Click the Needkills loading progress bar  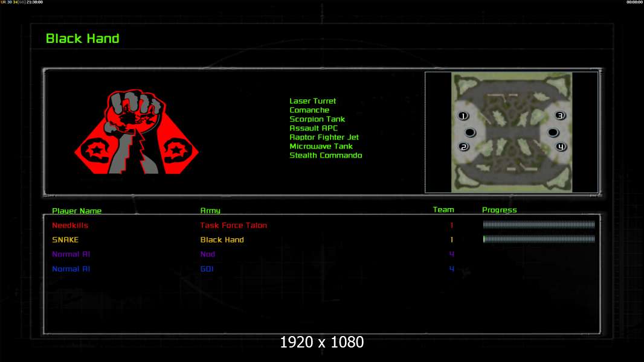point(539,225)
